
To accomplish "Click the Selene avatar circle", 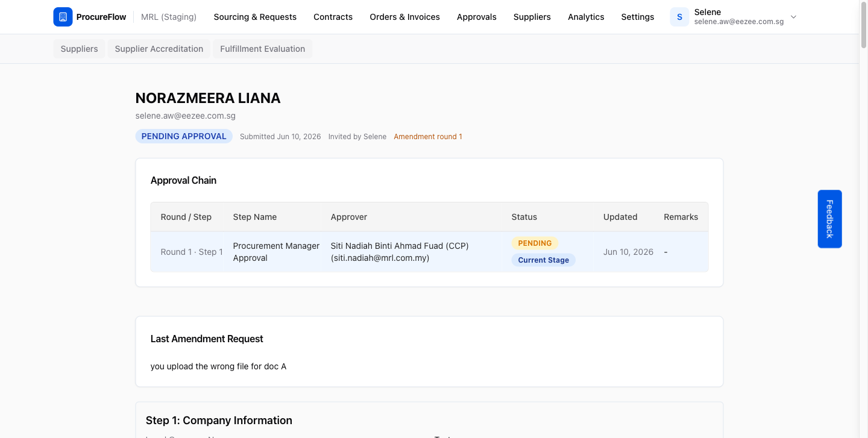I will pyautogui.click(x=679, y=17).
